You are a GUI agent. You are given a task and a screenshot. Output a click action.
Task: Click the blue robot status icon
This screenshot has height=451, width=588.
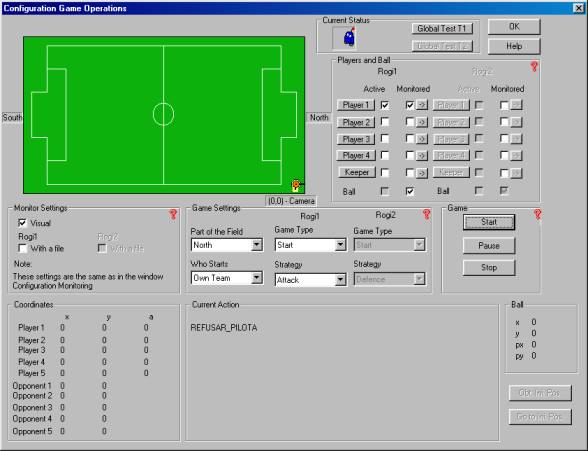350,38
